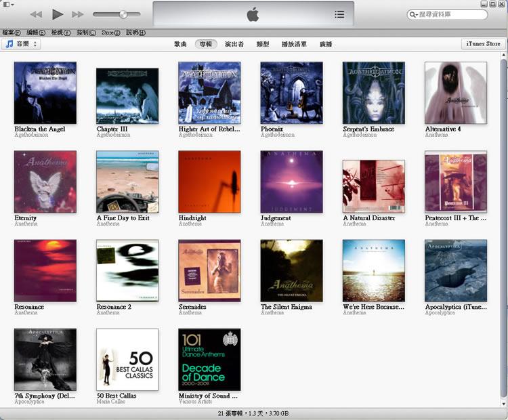Select the Resonance 2 album cover
Image resolution: width=508 pixels, height=420 pixels.
tap(127, 270)
